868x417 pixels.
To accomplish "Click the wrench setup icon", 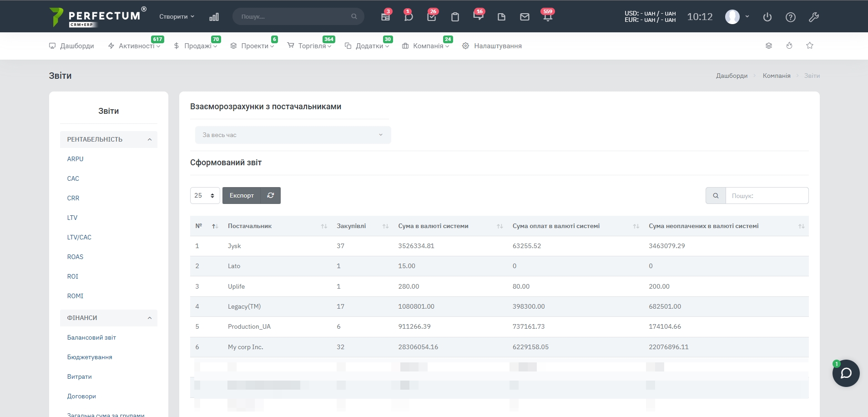I will (814, 17).
